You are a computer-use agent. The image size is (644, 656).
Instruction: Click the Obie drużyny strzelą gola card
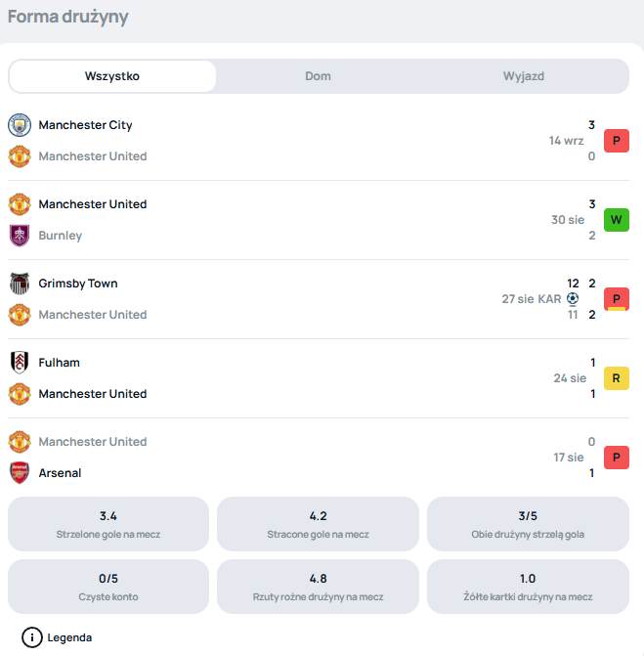(x=528, y=524)
